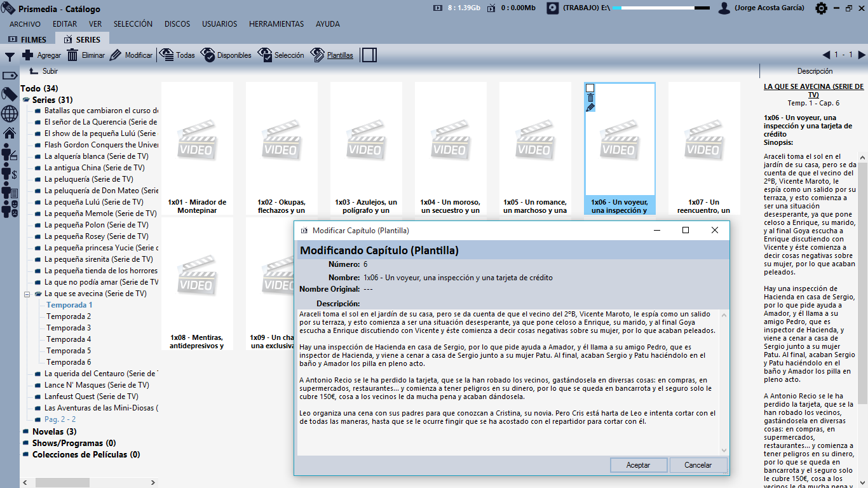Switch to the FILMES tab
This screenshot has width=868, height=488.
(27, 39)
